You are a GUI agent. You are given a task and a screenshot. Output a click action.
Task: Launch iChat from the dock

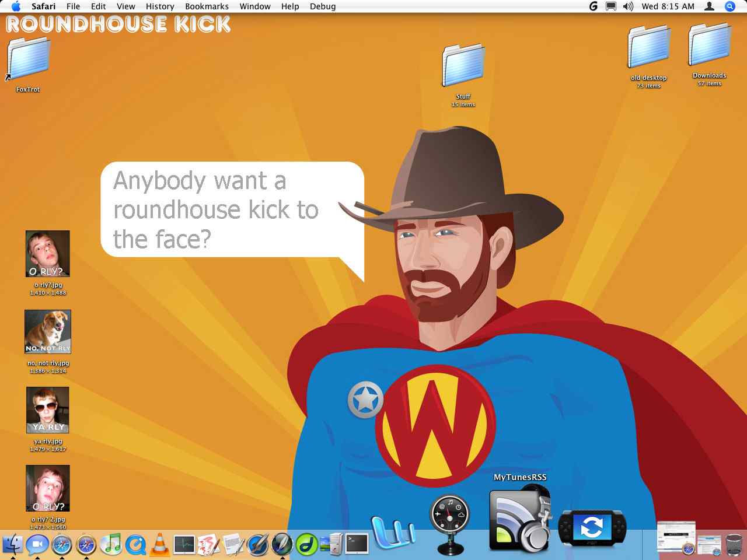[37, 544]
